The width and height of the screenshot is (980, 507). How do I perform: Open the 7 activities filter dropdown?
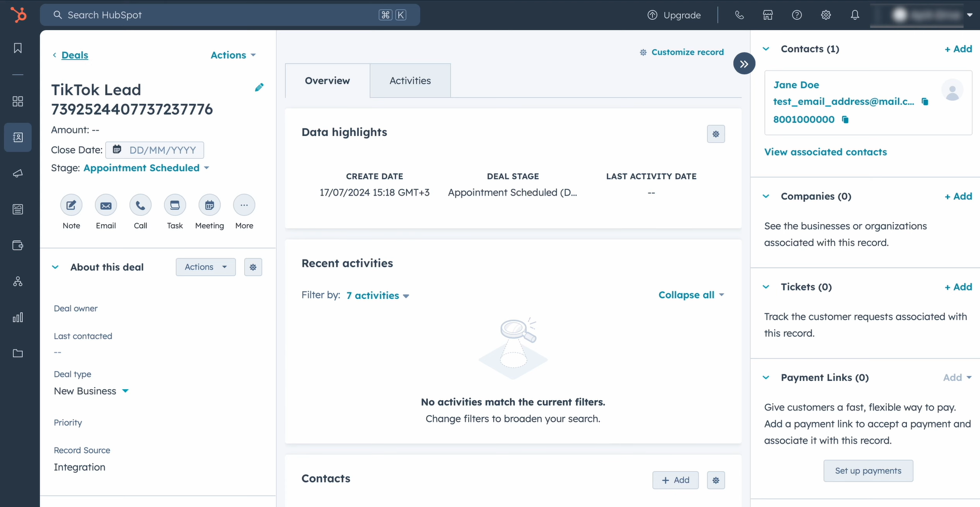[378, 296]
